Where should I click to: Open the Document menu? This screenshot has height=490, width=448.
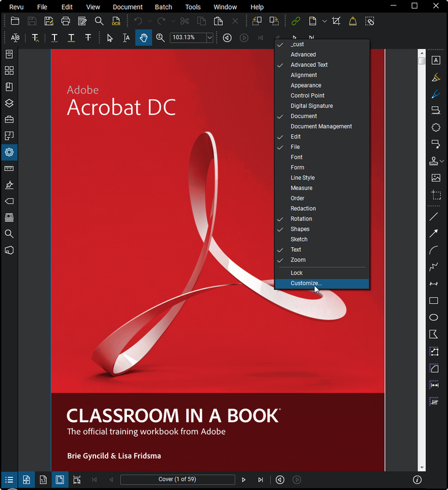click(127, 7)
